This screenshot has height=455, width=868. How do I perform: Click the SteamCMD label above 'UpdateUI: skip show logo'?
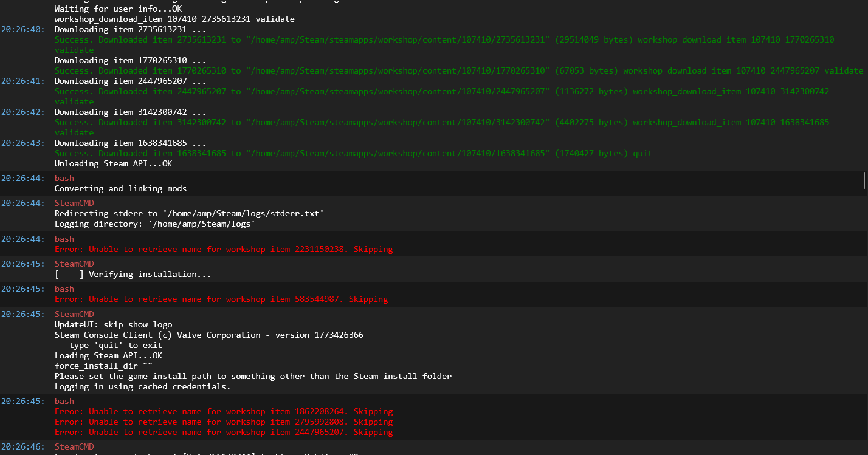tap(74, 314)
